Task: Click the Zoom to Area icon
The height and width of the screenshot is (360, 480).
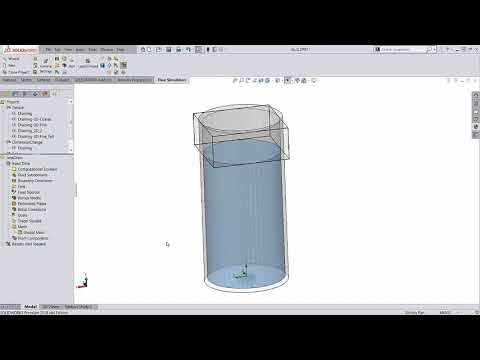Action: (x=241, y=80)
